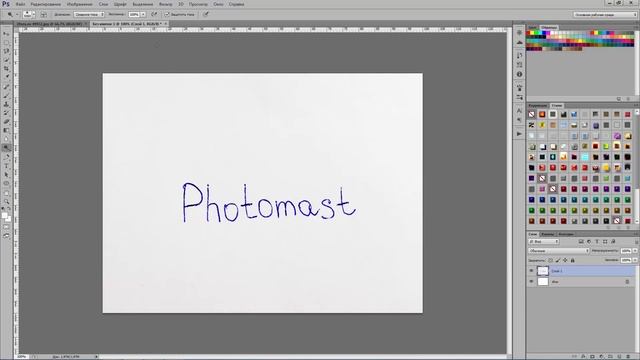The width and height of the screenshot is (640, 360).
Task: Click the top layer thumbnail
Action: 543,271
